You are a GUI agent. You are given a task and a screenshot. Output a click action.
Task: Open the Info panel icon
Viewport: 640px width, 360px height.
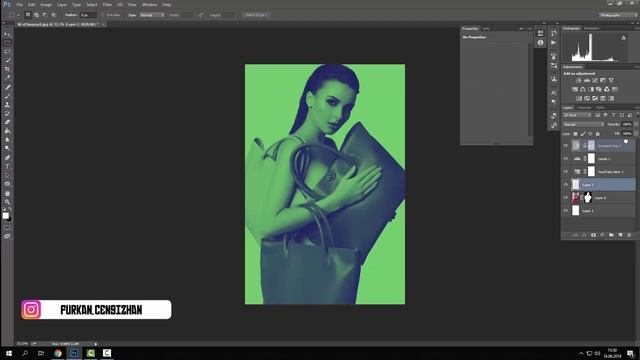tap(540, 42)
